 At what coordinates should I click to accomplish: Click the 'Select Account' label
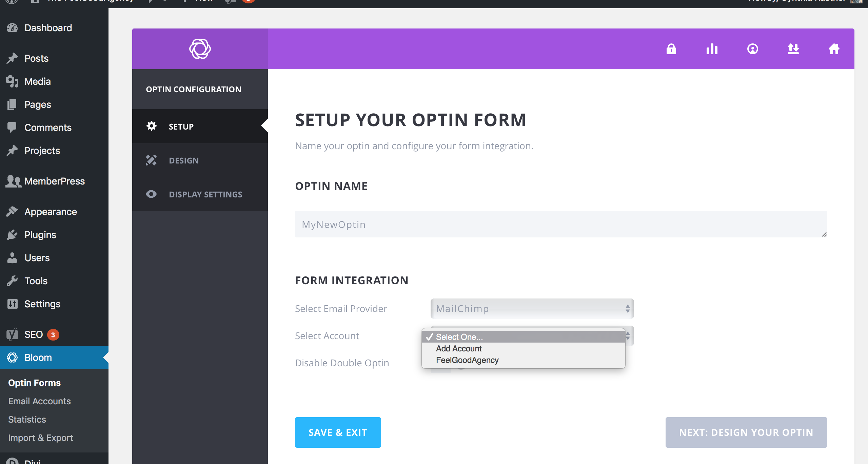tap(327, 336)
